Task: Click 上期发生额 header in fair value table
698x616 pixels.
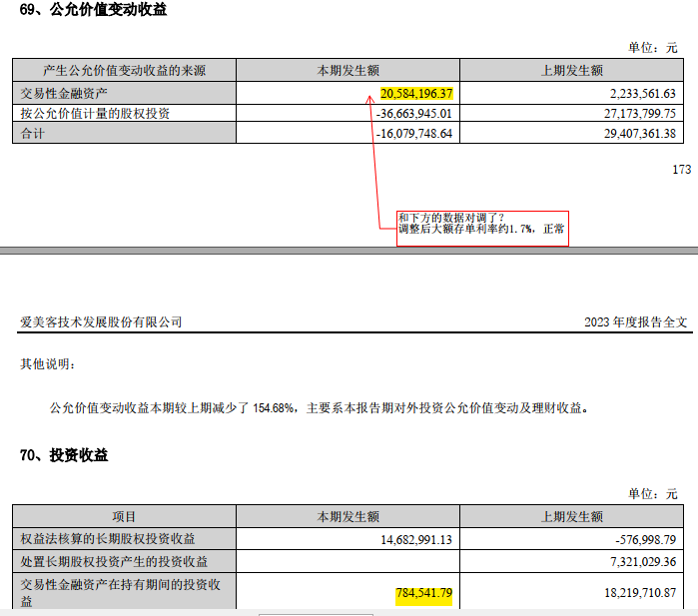Action: pos(571,70)
